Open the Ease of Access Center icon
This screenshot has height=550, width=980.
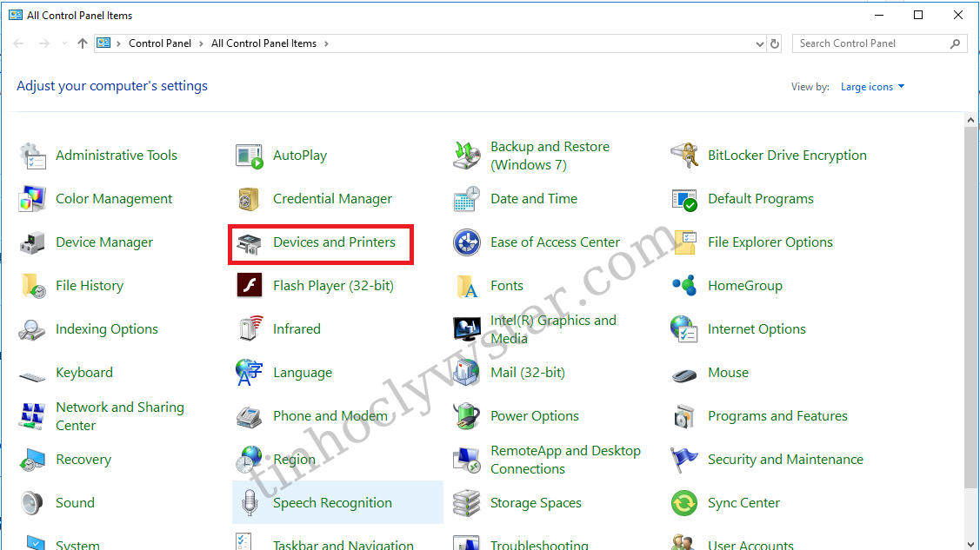coord(467,243)
